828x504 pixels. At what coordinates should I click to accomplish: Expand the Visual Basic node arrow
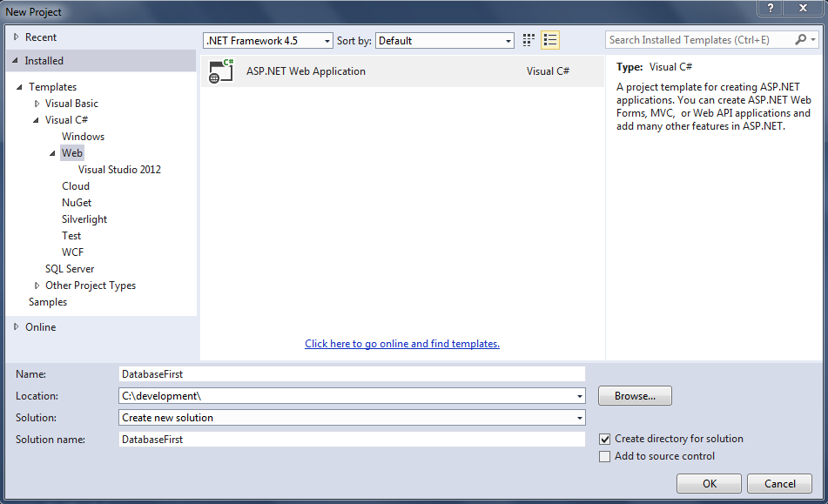(37, 104)
